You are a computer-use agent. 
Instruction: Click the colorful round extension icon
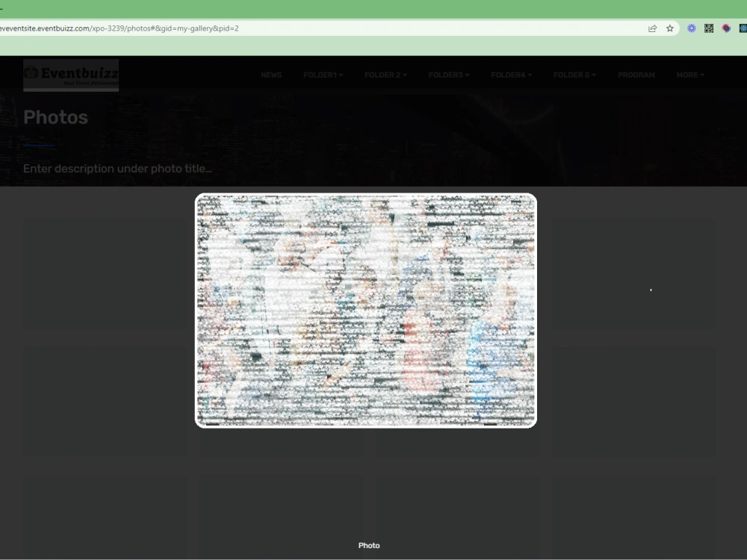727,28
